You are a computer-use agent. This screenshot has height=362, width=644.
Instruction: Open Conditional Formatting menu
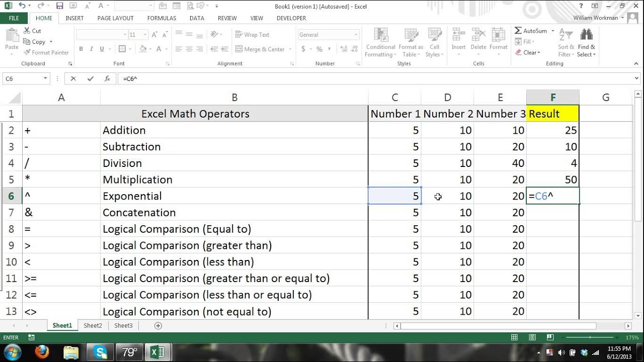(x=381, y=43)
